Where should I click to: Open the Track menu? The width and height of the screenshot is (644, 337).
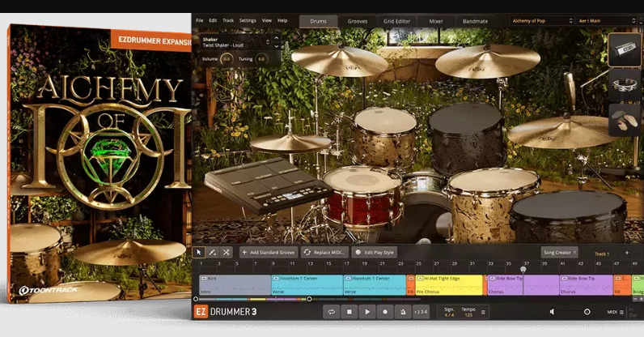tap(228, 20)
